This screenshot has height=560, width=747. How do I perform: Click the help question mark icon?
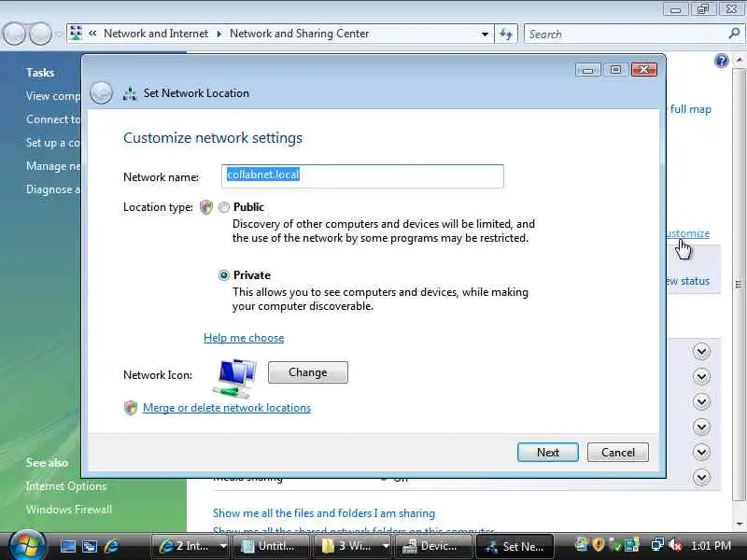[x=722, y=61]
